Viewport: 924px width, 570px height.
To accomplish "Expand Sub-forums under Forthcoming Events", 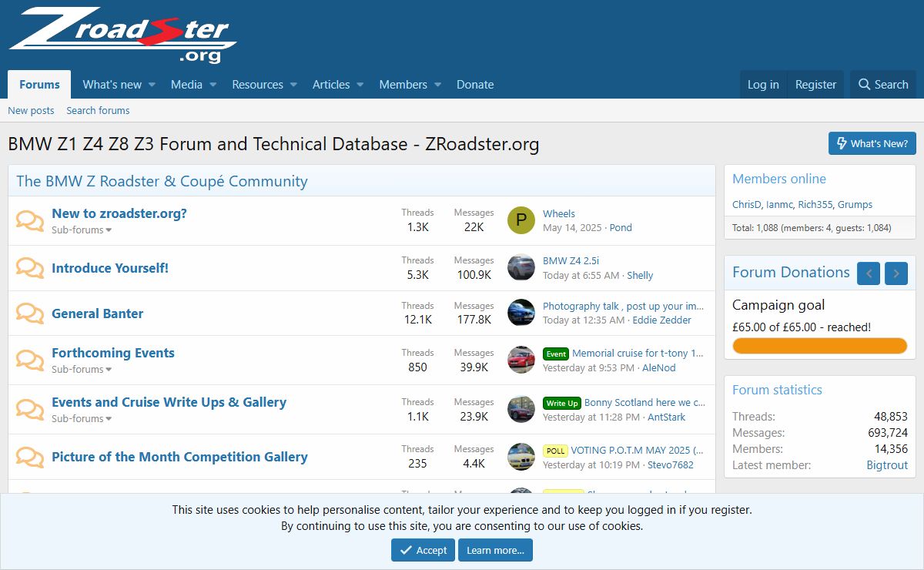I will click(x=82, y=369).
